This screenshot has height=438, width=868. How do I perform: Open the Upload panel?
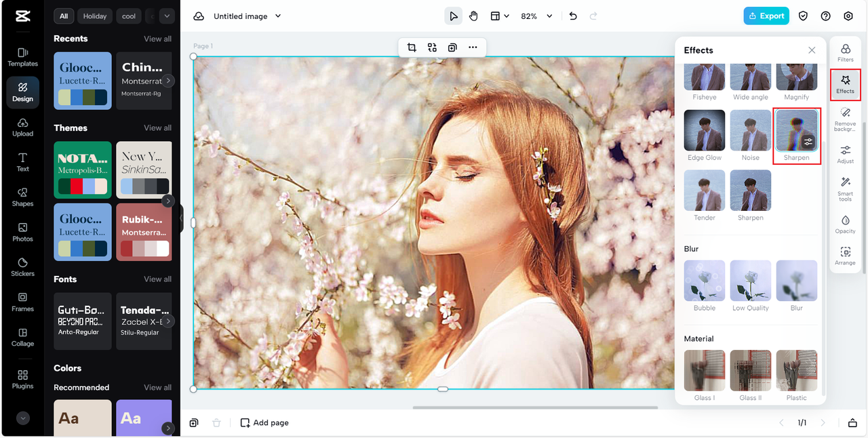coord(22,127)
